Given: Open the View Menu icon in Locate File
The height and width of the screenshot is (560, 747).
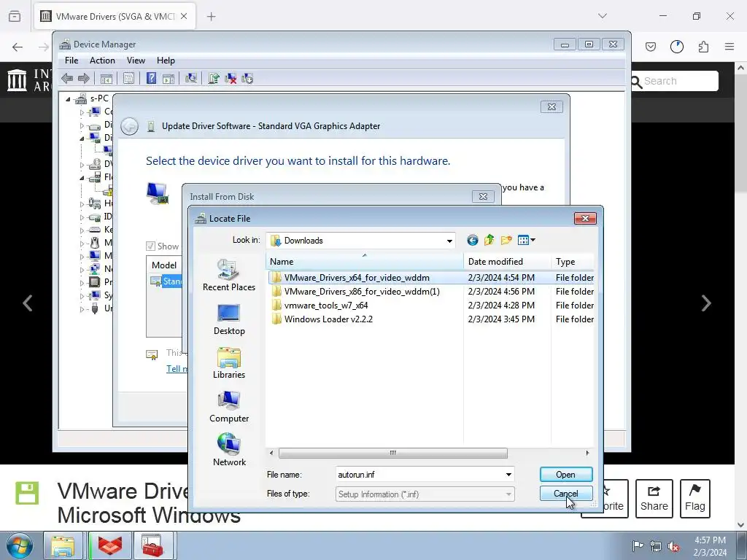Looking at the screenshot, I should click(x=526, y=240).
